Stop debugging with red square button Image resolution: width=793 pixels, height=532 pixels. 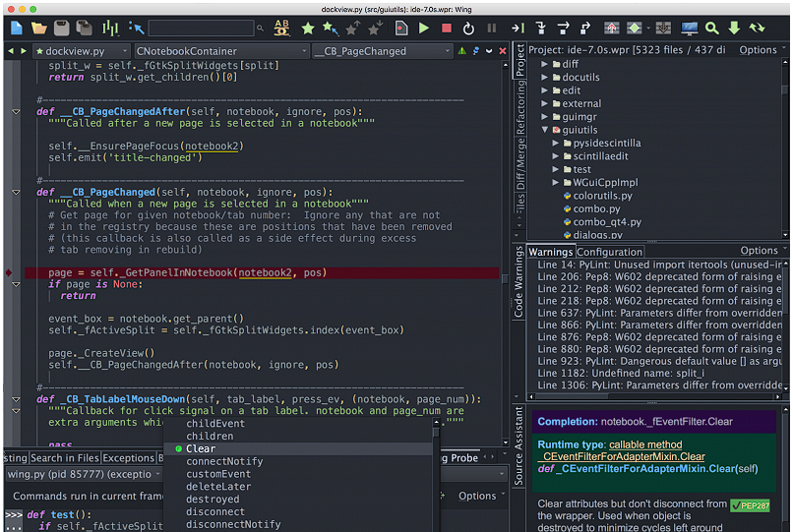pyautogui.click(x=446, y=29)
